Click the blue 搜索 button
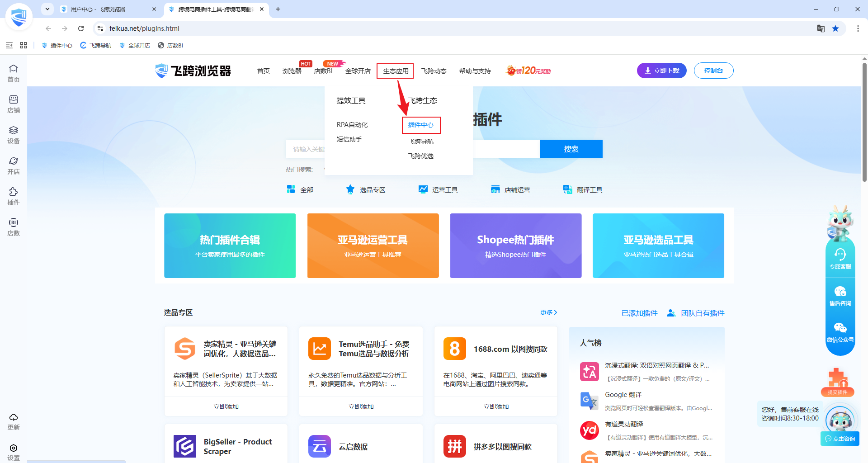 [571, 149]
